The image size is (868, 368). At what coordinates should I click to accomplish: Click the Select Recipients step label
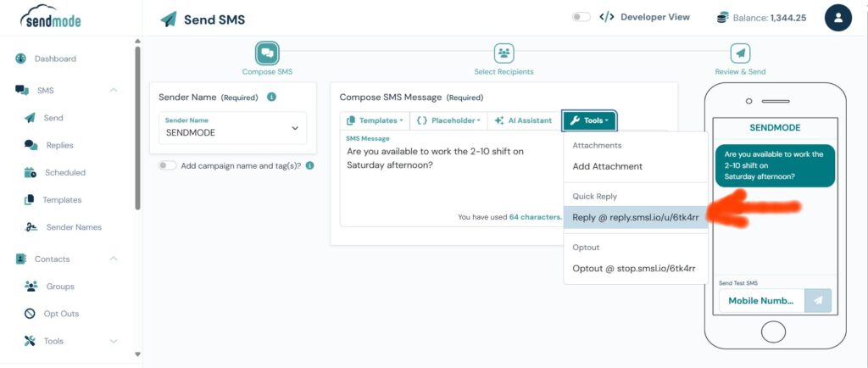[504, 72]
